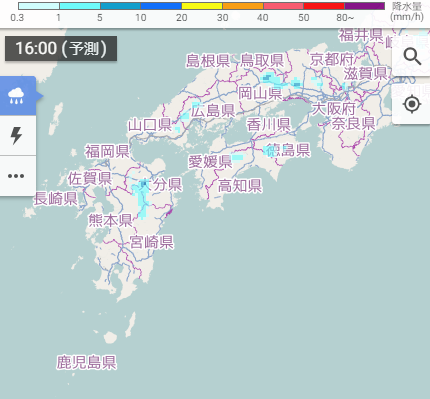The height and width of the screenshot is (399, 430).
Task: Click the 大阪府 map label
Action: tap(334, 109)
